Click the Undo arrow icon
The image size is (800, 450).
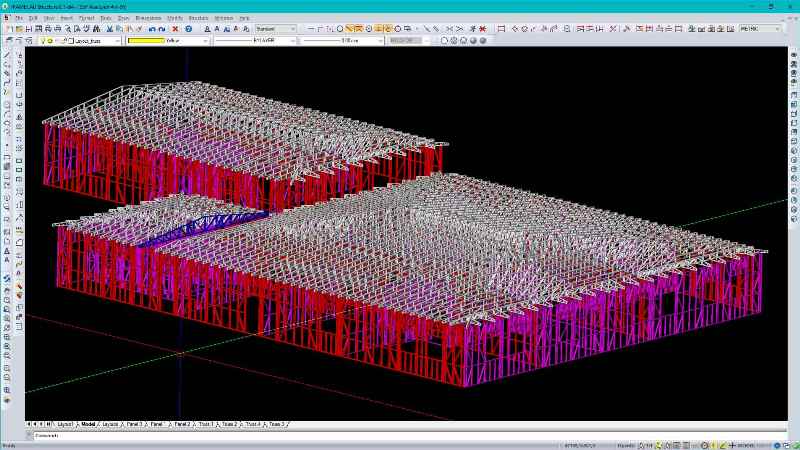pos(151,29)
